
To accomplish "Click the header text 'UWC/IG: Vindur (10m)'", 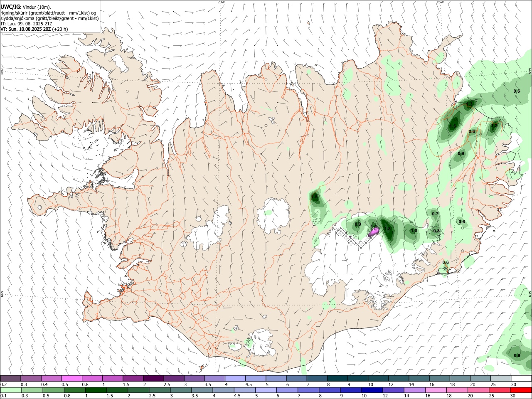I will [x=25, y=7].
